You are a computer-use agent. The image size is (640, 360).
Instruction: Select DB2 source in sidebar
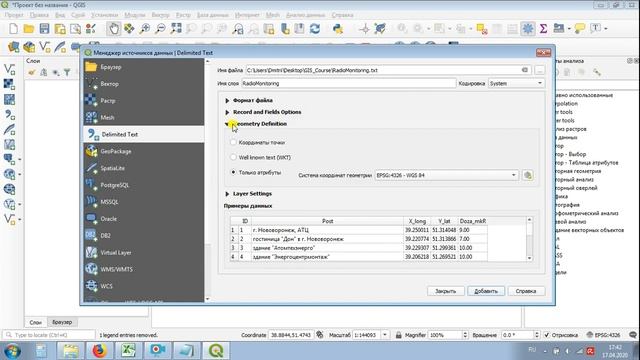(x=144, y=236)
